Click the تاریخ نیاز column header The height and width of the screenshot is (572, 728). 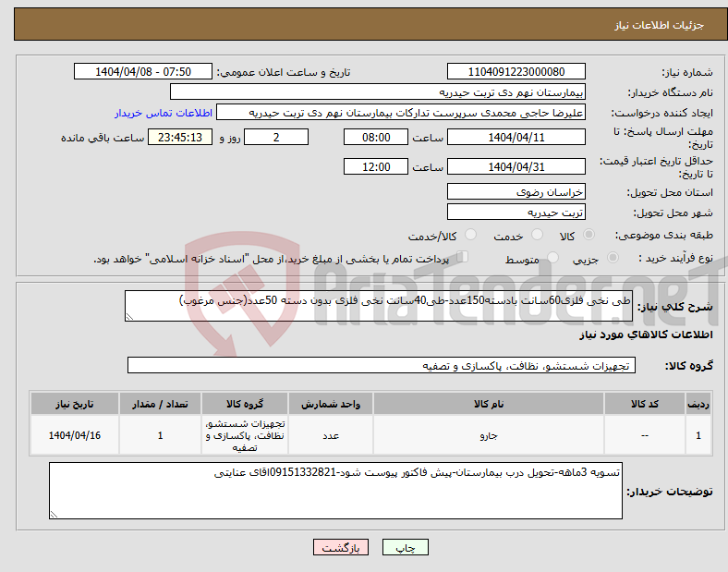[x=75, y=404]
